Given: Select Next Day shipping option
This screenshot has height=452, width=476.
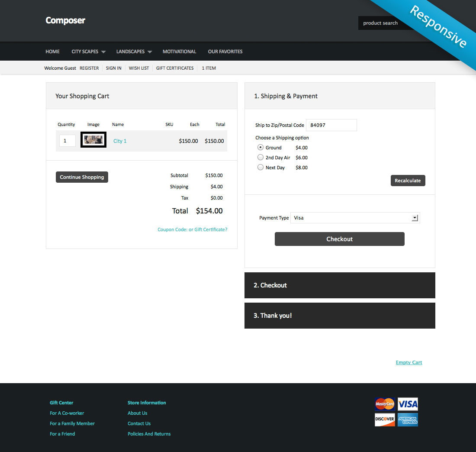Looking at the screenshot, I should tap(261, 167).
